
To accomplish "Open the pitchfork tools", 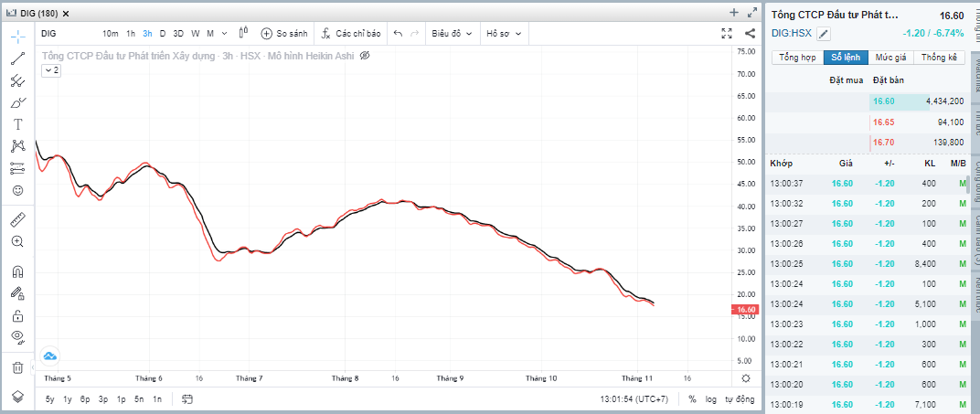I will click(x=18, y=80).
